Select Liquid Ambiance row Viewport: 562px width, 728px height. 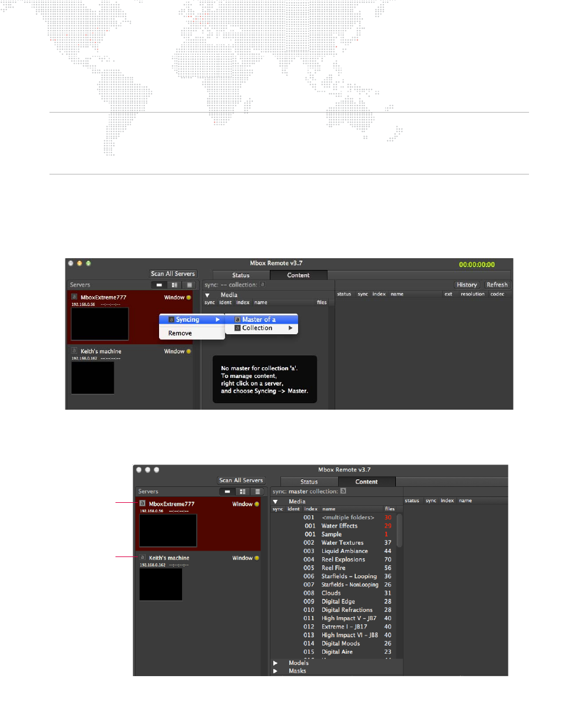pyautogui.click(x=333, y=551)
